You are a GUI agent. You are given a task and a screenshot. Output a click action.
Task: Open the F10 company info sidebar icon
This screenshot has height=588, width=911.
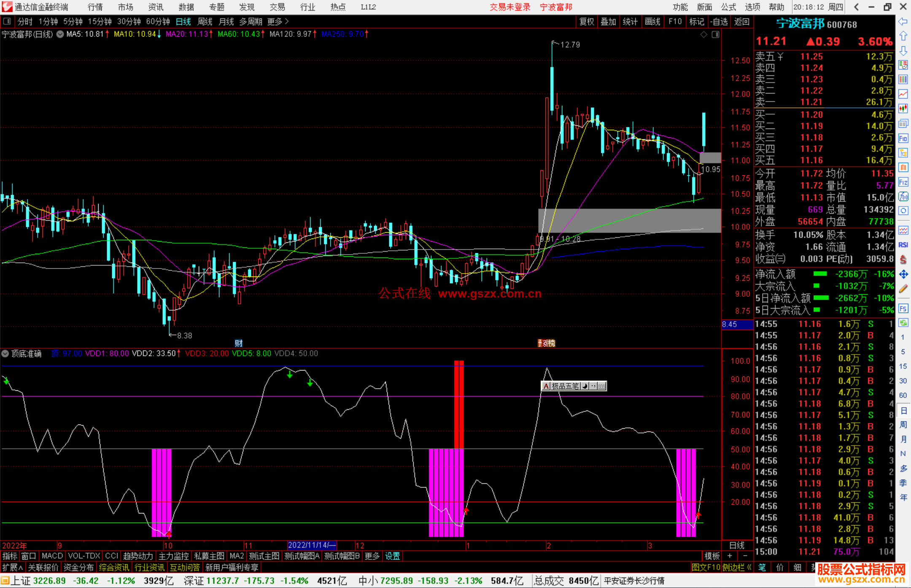pyautogui.click(x=903, y=138)
